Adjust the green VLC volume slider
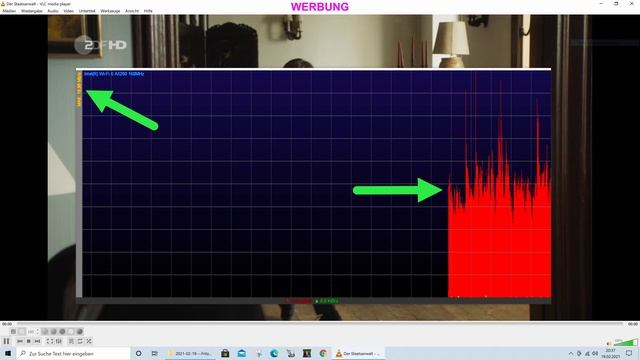This screenshot has height=360, width=640. pyautogui.click(x=625, y=342)
